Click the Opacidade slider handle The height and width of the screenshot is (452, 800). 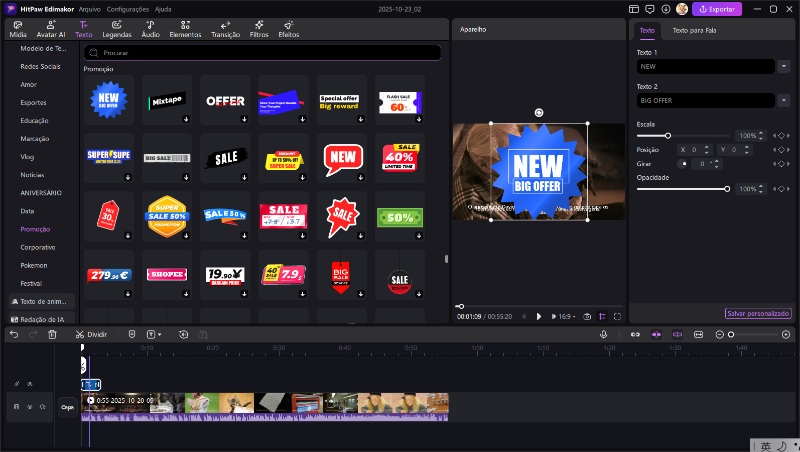click(x=727, y=188)
